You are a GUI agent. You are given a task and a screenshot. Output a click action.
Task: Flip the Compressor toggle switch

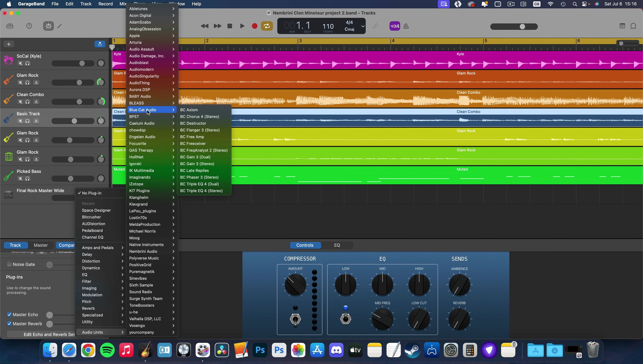pos(296,320)
